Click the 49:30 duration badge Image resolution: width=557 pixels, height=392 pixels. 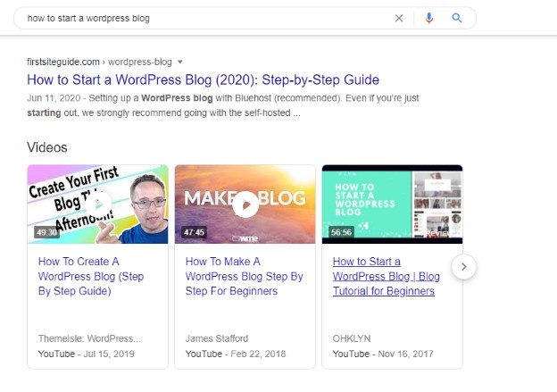(47, 232)
